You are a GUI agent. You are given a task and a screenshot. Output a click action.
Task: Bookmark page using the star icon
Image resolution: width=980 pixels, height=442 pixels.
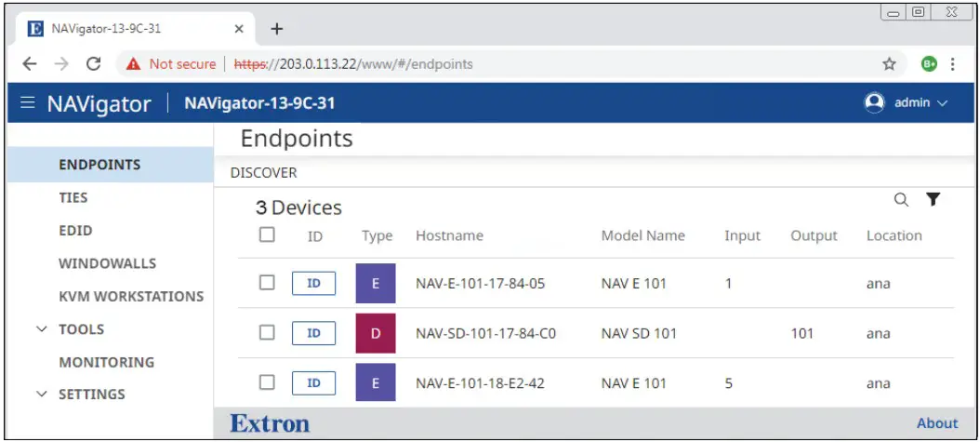coord(890,64)
